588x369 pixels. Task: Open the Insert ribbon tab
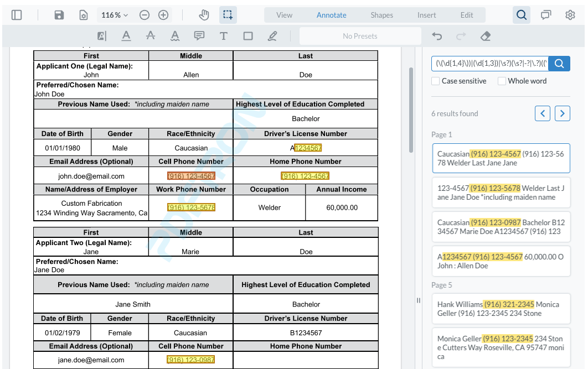click(x=426, y=15)
